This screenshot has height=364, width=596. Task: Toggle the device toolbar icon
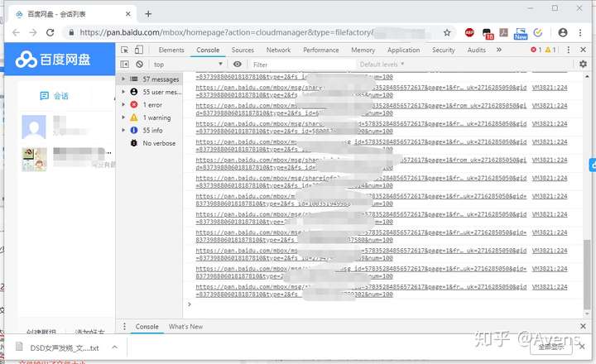pos(139,50)
